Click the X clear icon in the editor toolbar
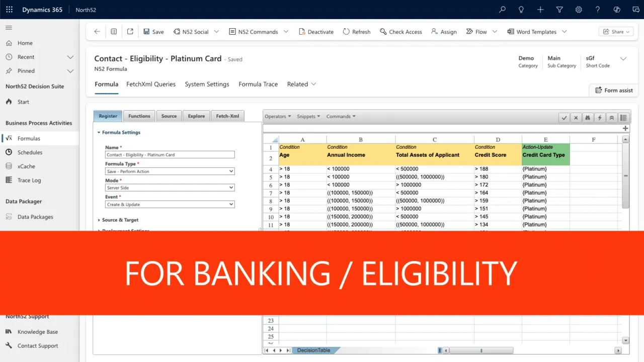 pos(576,117)
